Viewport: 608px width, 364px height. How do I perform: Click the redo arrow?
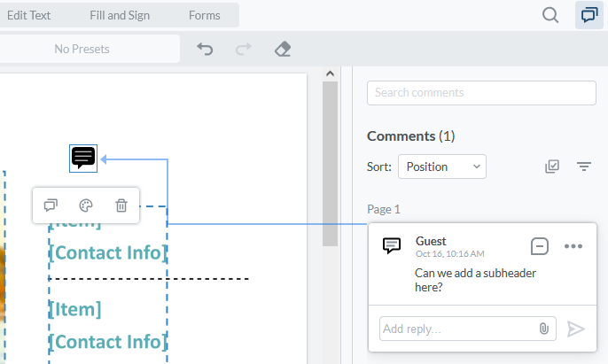244,49
